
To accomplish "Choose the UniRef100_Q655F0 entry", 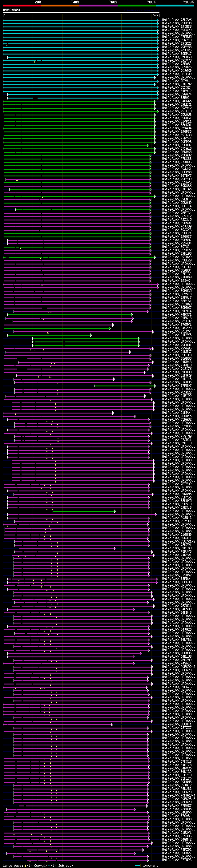I will 177,294.
